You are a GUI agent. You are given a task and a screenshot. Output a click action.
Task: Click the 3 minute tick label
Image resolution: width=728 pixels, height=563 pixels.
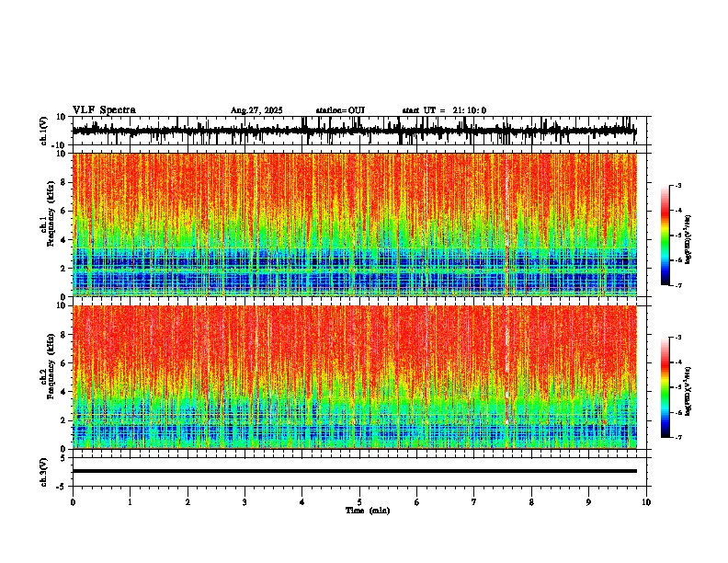click(x=245, y=502)
